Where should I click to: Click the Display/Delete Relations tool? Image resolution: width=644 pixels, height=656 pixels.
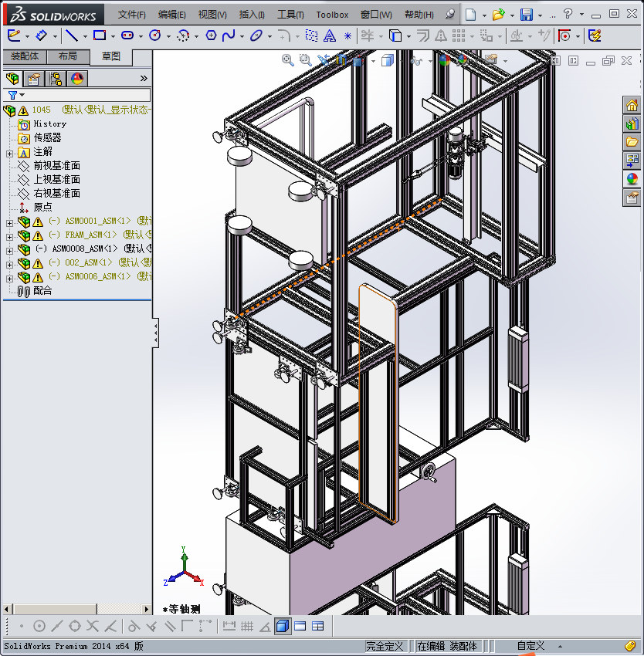pyautogui.click(x=517, y=36)
